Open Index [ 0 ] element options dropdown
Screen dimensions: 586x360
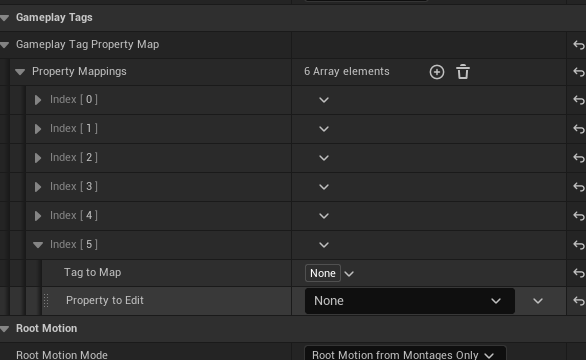pos(324,100)
